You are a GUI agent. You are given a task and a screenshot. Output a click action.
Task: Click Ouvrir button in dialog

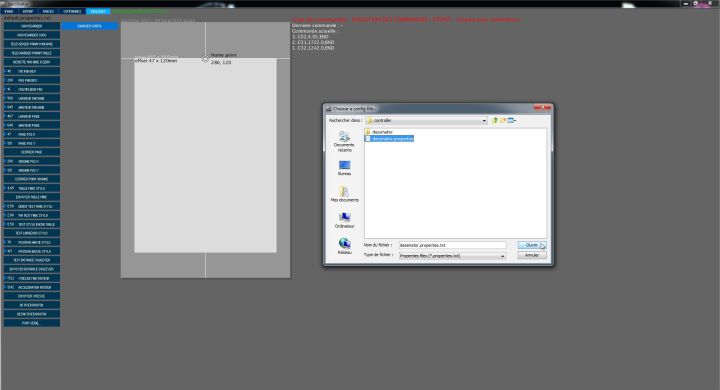532,245
